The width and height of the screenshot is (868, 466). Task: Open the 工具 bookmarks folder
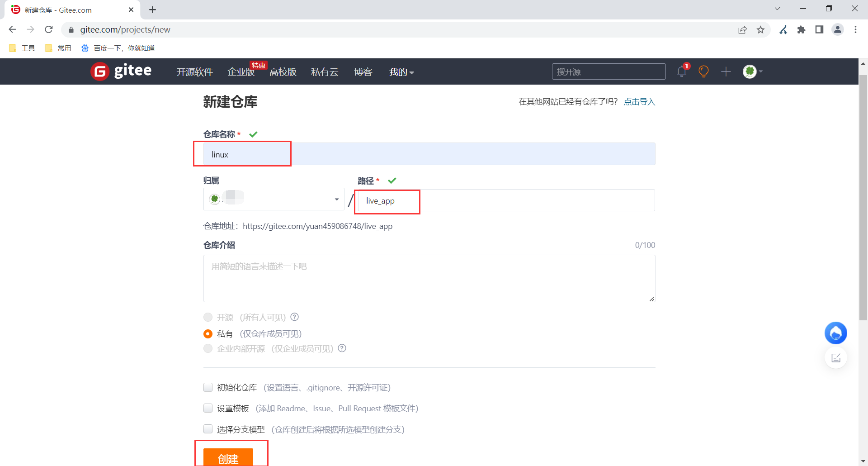[x=22, y=48]
